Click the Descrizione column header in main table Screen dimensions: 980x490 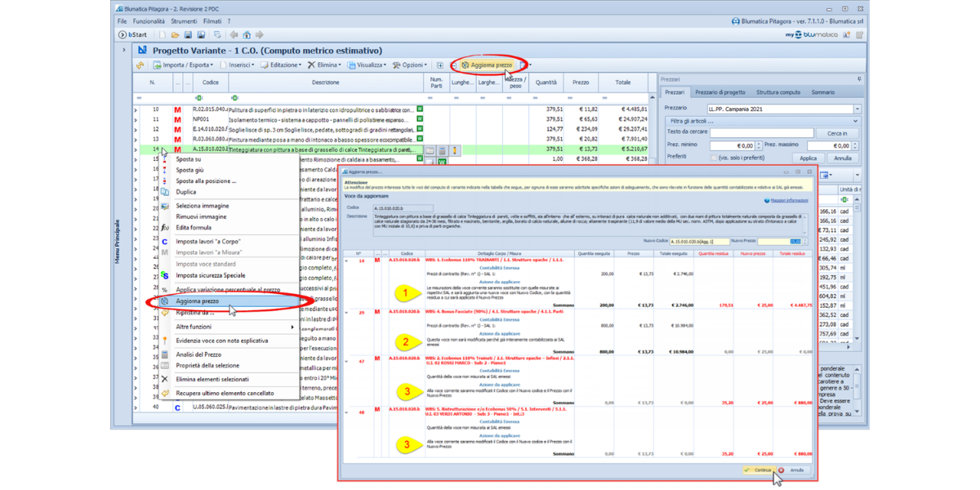[326, 82]
